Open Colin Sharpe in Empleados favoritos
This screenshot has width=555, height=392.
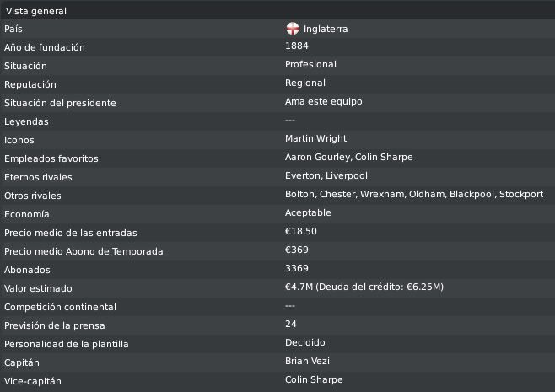tap(384, 157)
